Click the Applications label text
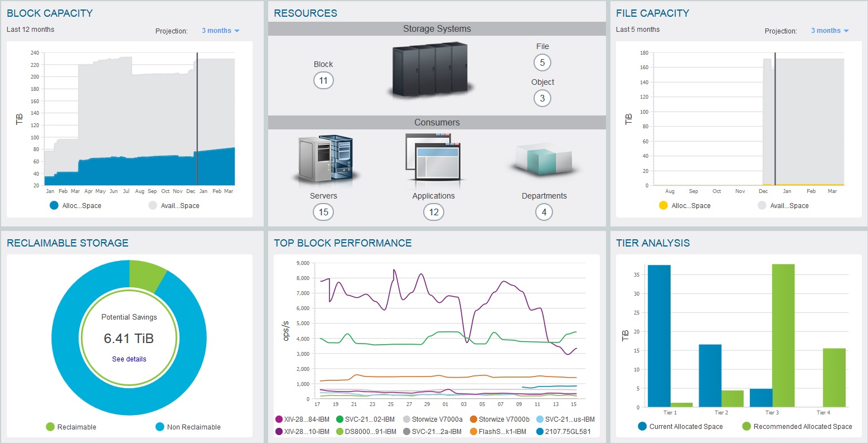This screenshot has height=444, width=868. click(x=434, y=196)
